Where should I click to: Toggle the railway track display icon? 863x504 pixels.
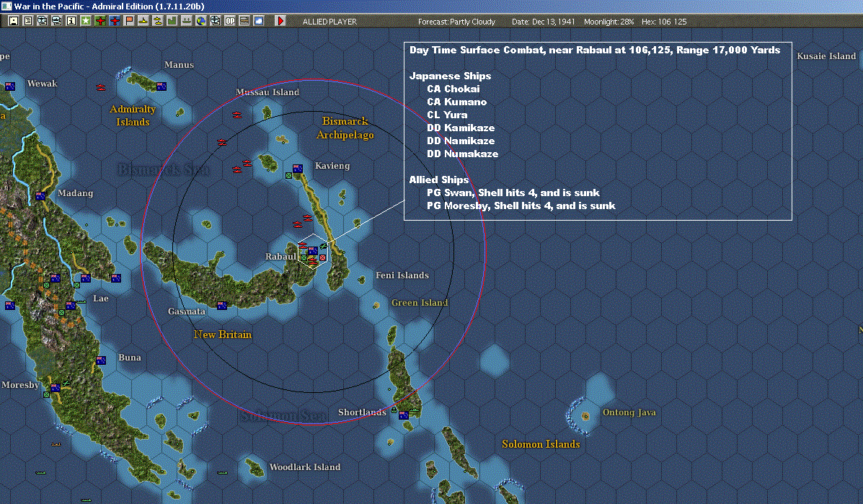pos(244,21)
